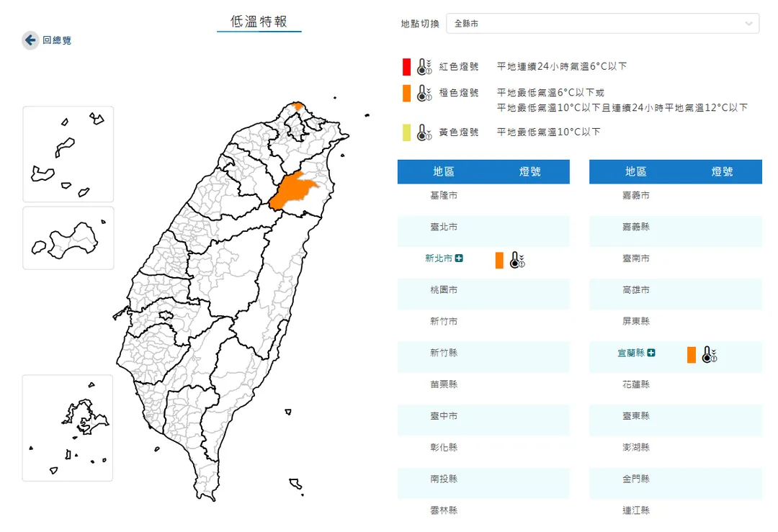Select 彰化縣 row in region table
This screenshot has height=532, width=778.
[x=483, y=451]
